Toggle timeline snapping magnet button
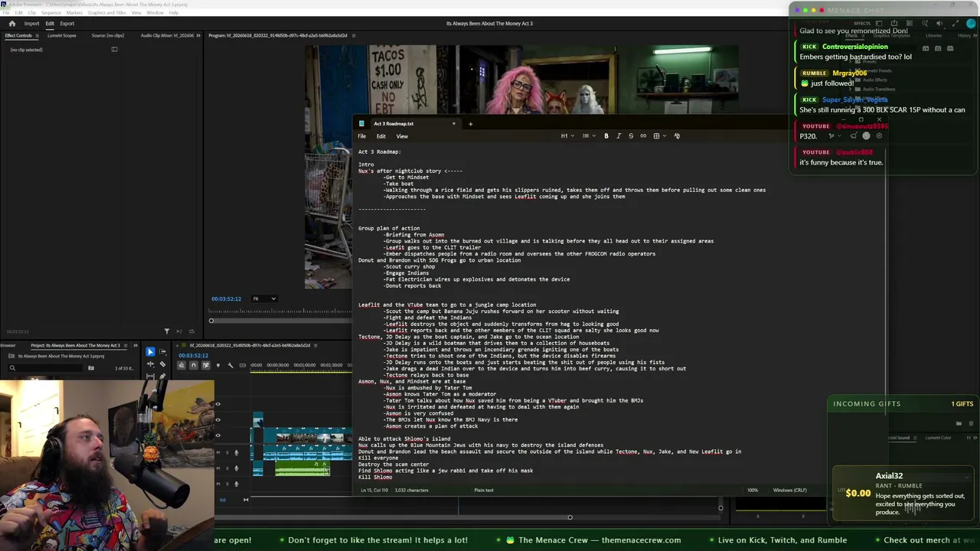 [x=194, y=365]
